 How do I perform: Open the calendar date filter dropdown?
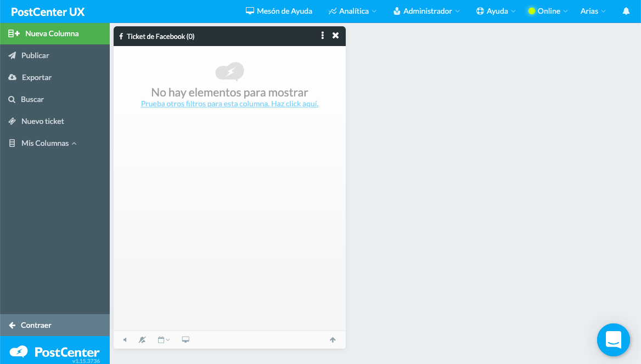(164, 340)
